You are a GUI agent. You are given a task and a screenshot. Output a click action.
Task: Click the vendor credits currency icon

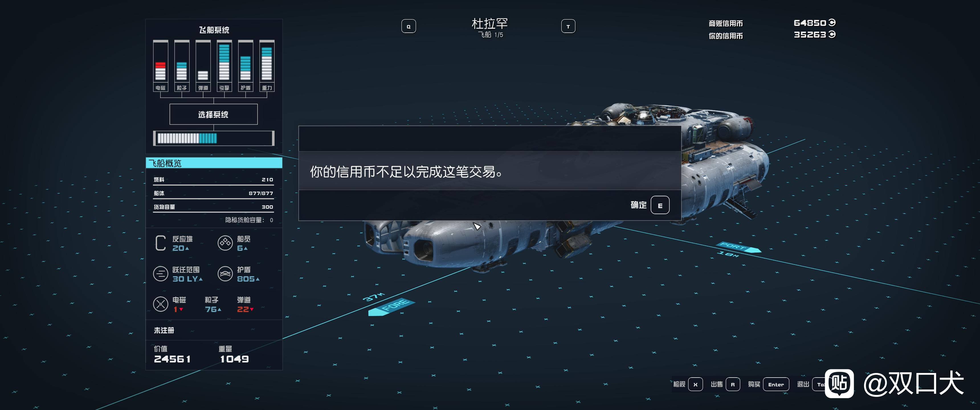pos(832,23)
